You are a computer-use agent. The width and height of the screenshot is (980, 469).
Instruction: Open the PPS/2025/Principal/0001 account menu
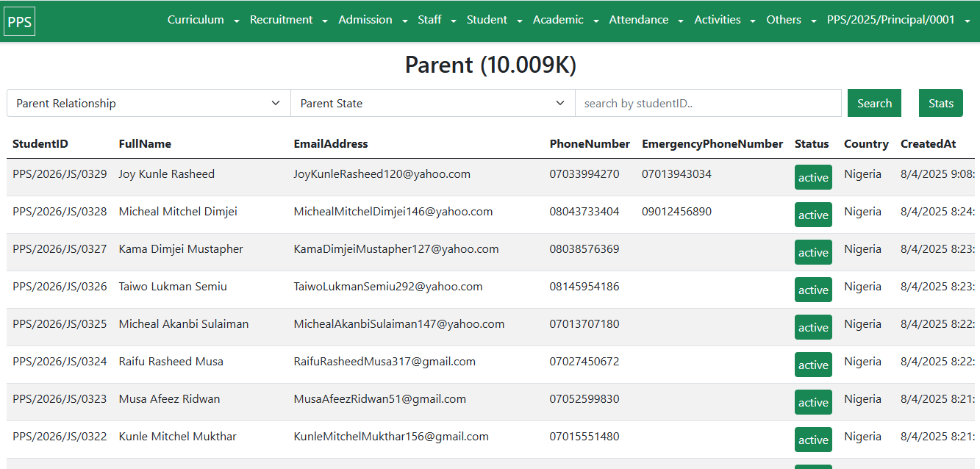pyautogui.click(x=900, y=20)
